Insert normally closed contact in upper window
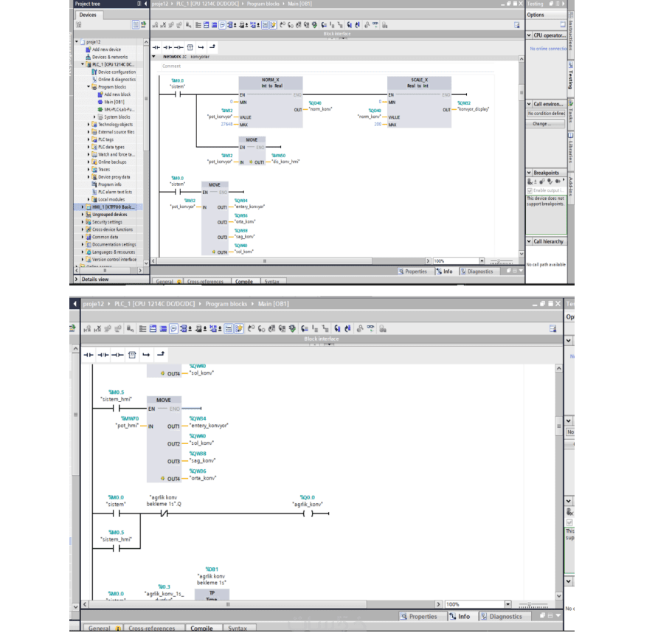 coord(167,47)
